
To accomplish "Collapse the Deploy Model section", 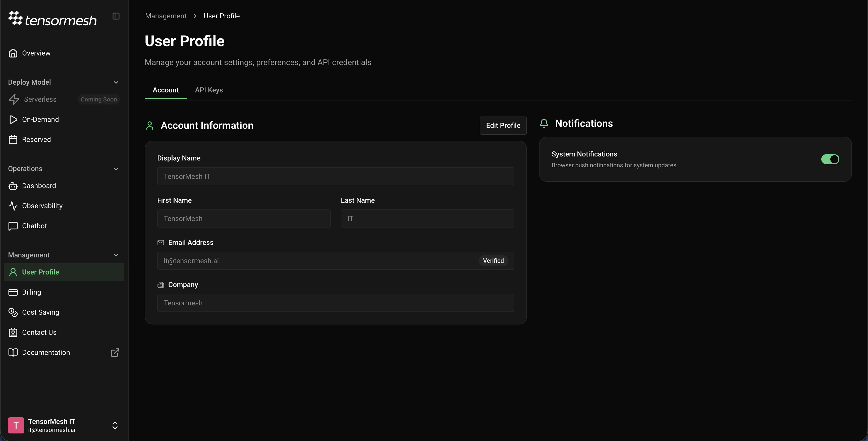I will point(116,82).
